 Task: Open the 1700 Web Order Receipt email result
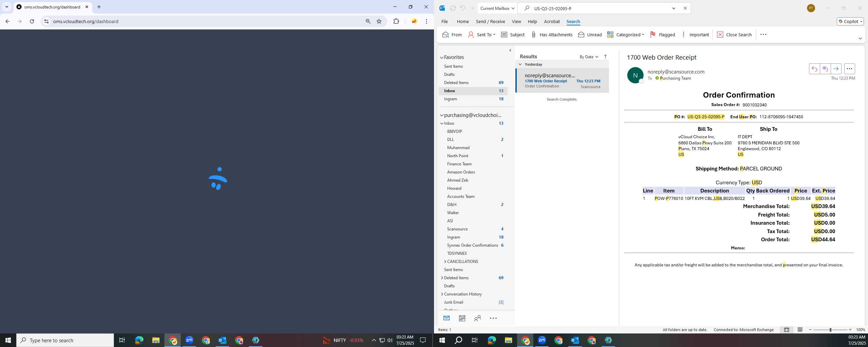[562, 81]
